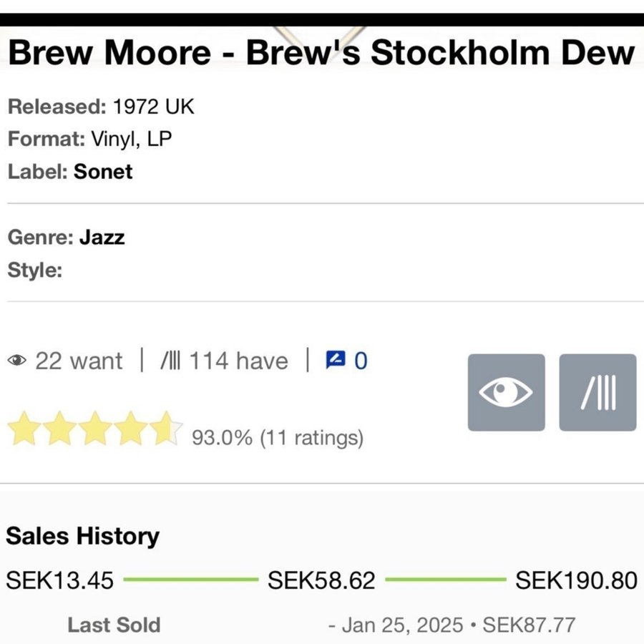Rate the release one star
Image resolution: width=644 pixels, height=644 pixels.
(24, 429)
